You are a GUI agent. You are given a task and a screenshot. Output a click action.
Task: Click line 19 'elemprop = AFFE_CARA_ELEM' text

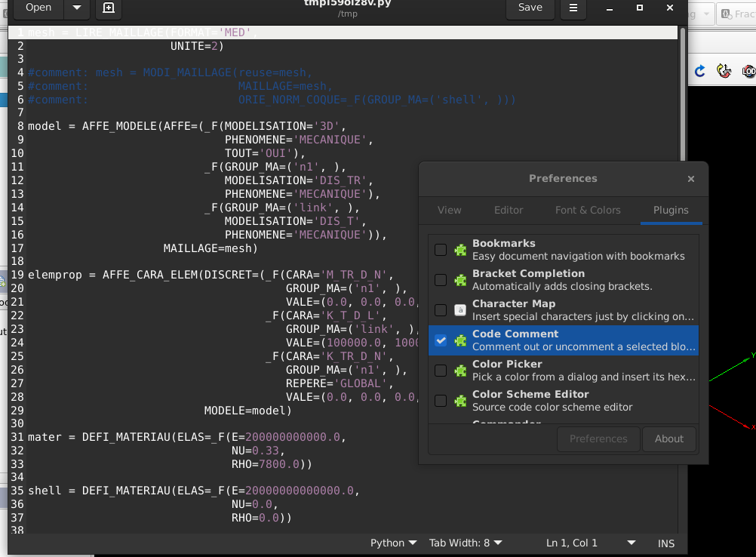click(x=211, y=275)
